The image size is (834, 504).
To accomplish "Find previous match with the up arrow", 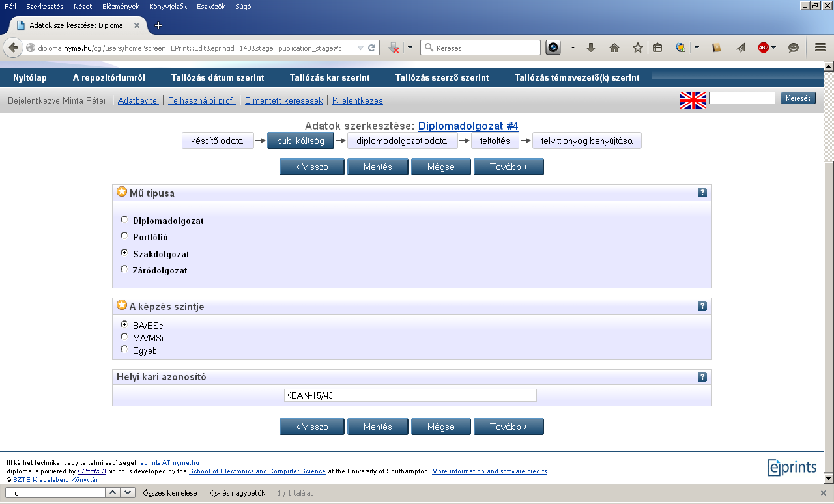I will point(112,493).
